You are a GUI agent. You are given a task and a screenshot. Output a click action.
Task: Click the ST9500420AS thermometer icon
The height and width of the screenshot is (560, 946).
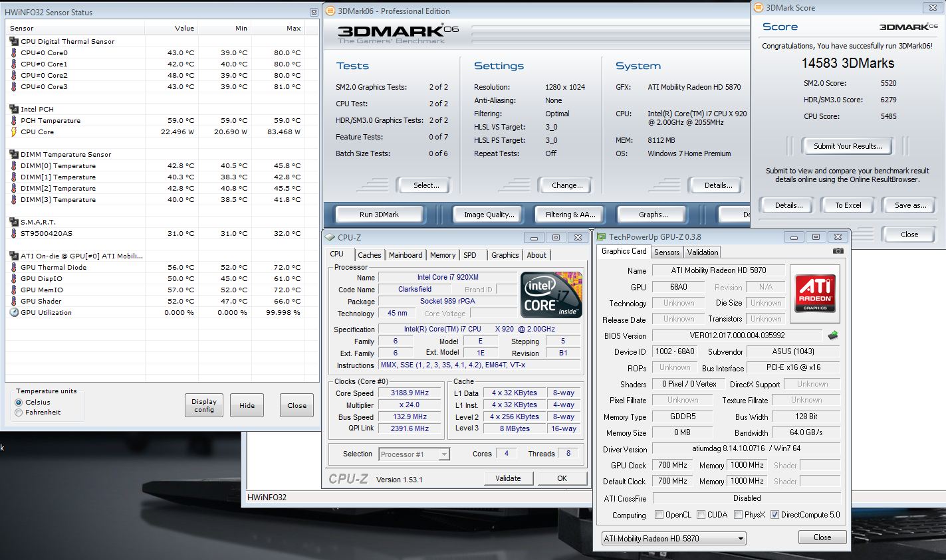coord(14,233)
